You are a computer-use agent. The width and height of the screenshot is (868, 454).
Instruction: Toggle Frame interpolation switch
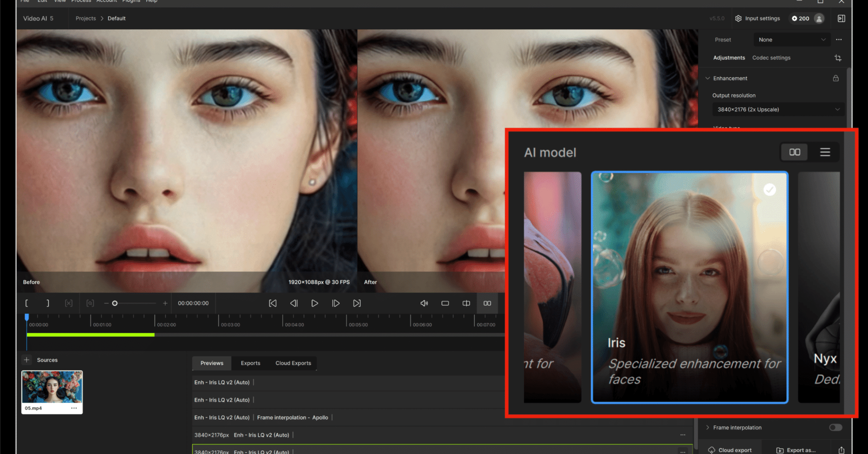[835, 427]
